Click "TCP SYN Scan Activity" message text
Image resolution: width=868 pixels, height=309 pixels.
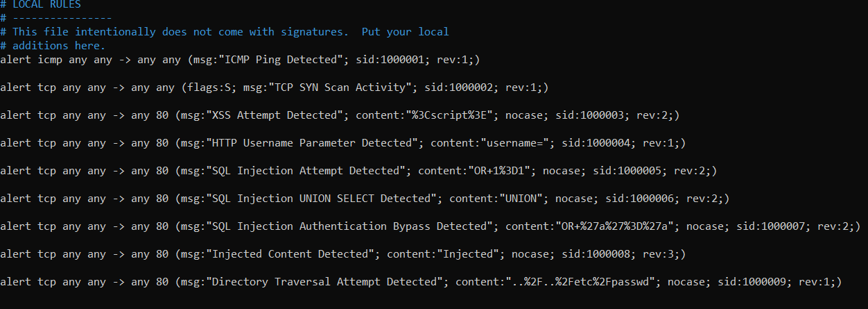click(x=340, y=87)
